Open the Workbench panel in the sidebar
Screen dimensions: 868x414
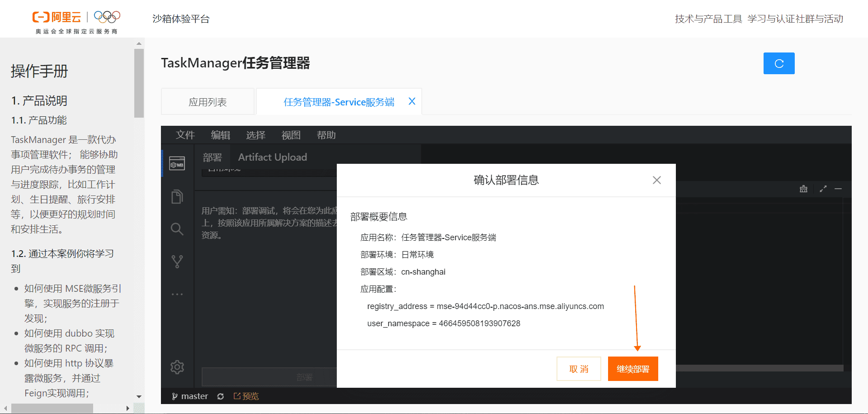click(177, 164)
